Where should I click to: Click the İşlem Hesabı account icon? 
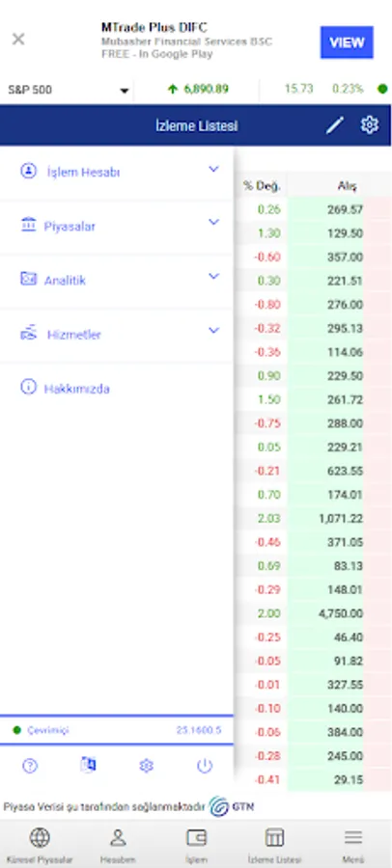[x=28, y=171]
